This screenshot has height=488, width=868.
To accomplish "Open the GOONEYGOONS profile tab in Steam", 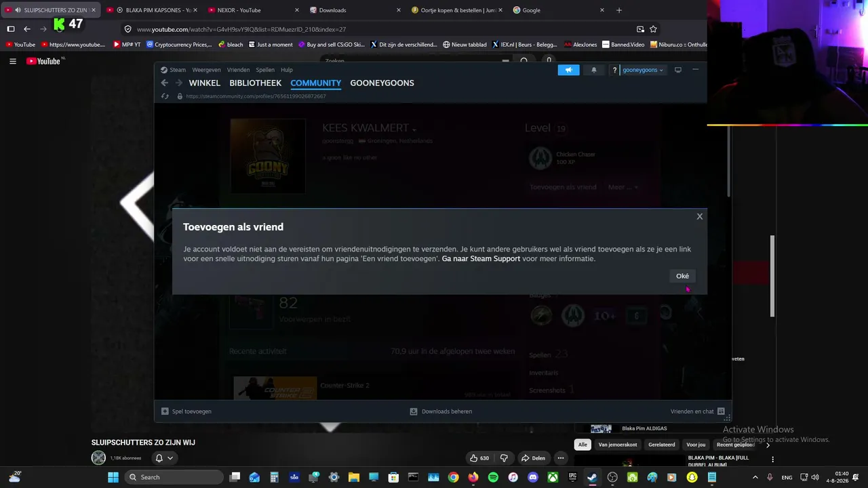I will [x=382, y=83].
